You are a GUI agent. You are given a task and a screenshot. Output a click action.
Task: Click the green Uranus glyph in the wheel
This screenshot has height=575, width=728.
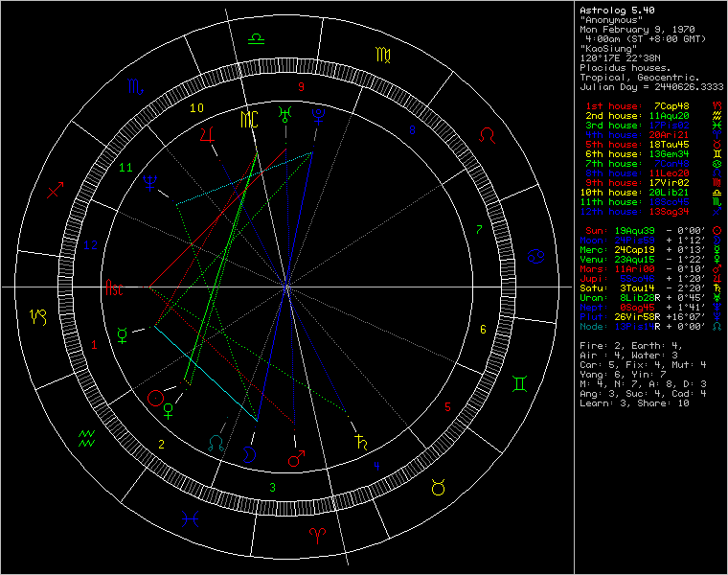click(x=285, y=114)
